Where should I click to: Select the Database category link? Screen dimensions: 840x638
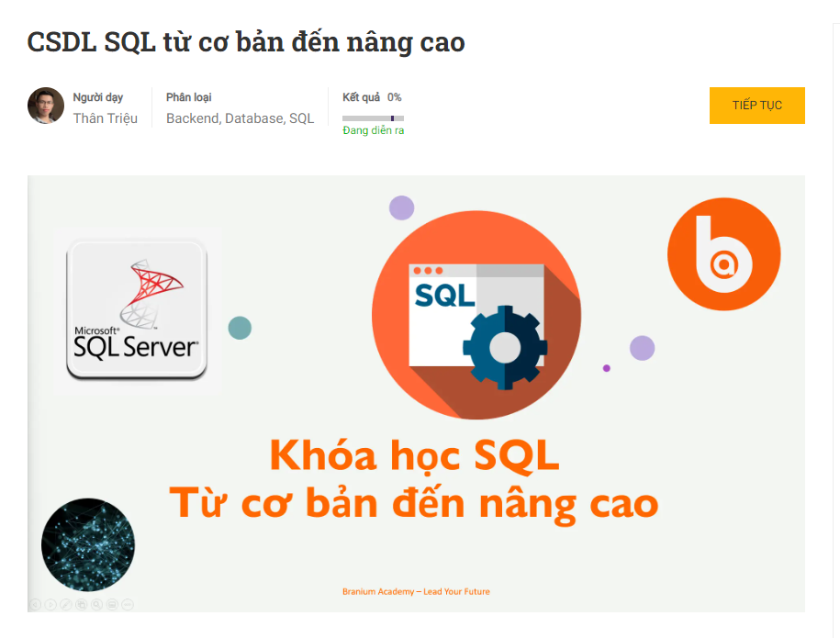pos(253,118)
